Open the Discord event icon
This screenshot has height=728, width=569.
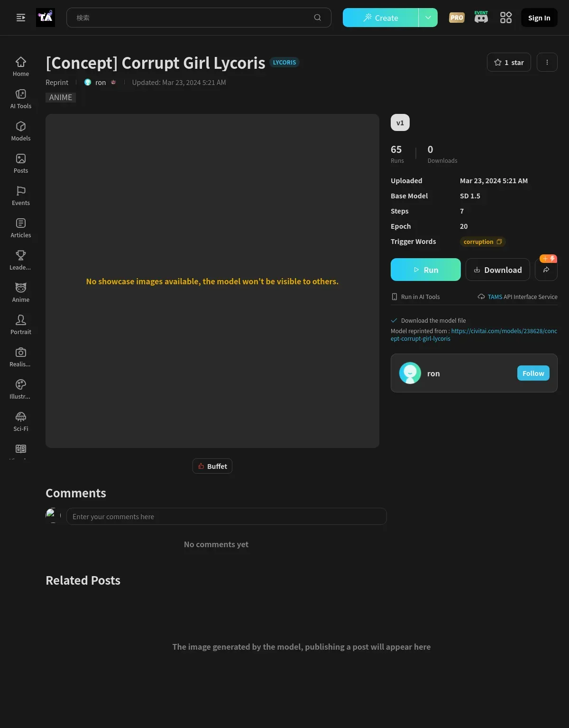[481, 17]
